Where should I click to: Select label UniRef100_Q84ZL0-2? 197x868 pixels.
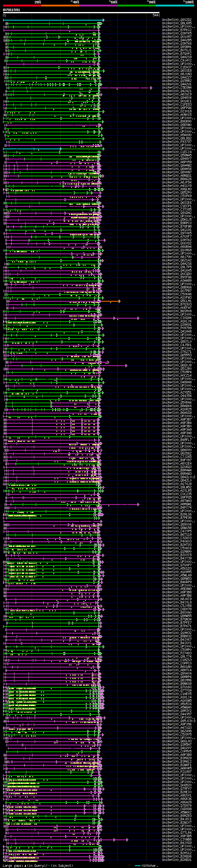point(179,477)
